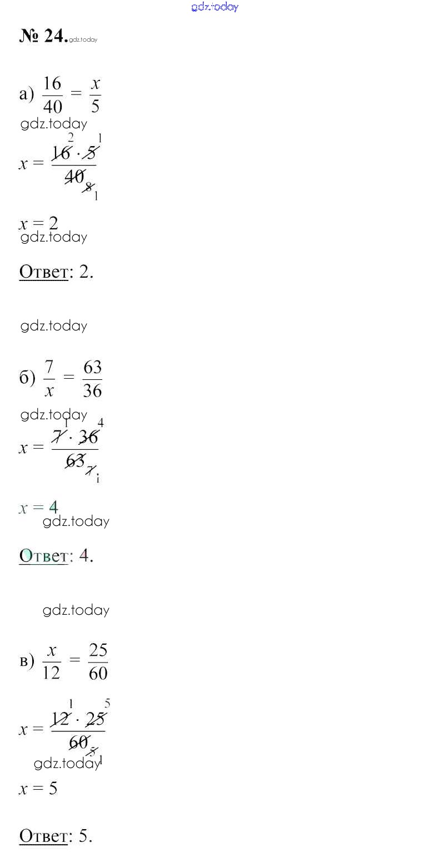Click the blue gdz.today link at top
Screen dimensions: 429x868
pos(214,7)
